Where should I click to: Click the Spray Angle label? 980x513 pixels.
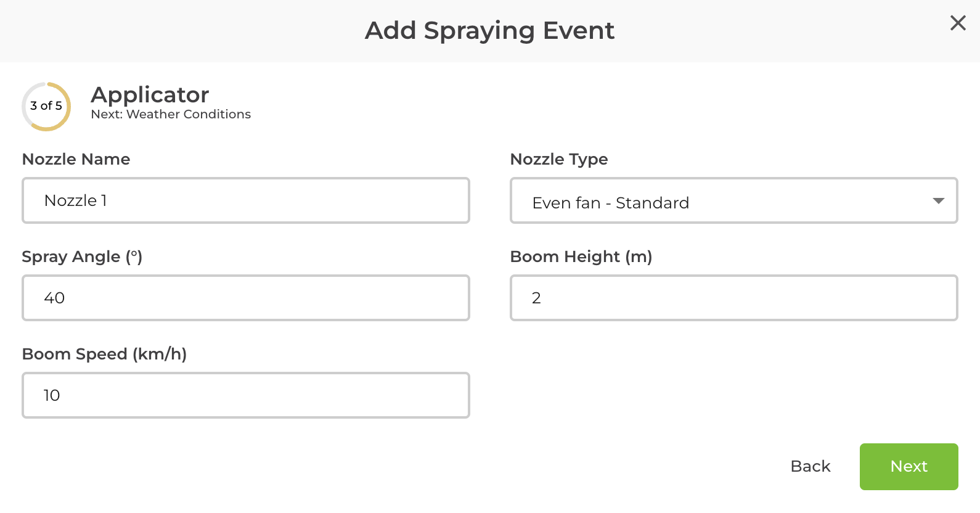click(x=82, y=256)
